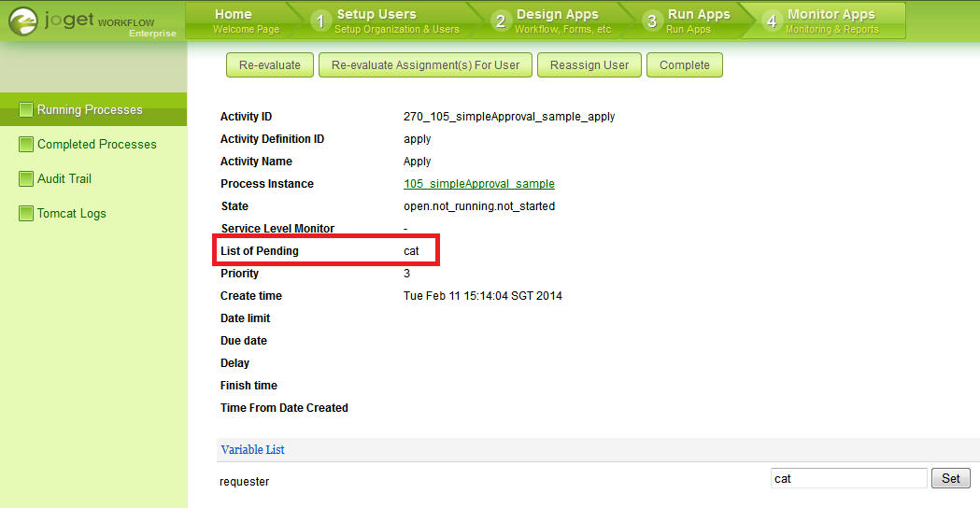The image size is (980, 508).
Task: Open Running Processes in sidebar
Action: [x=93, y=109]
